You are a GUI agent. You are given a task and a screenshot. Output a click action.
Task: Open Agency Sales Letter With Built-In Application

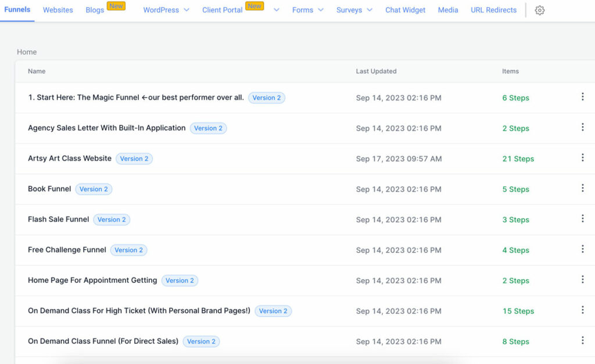(x=107, y=128)
